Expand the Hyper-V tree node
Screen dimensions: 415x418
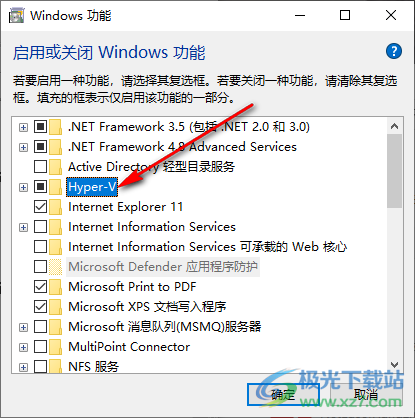click(x=23, y=187)
